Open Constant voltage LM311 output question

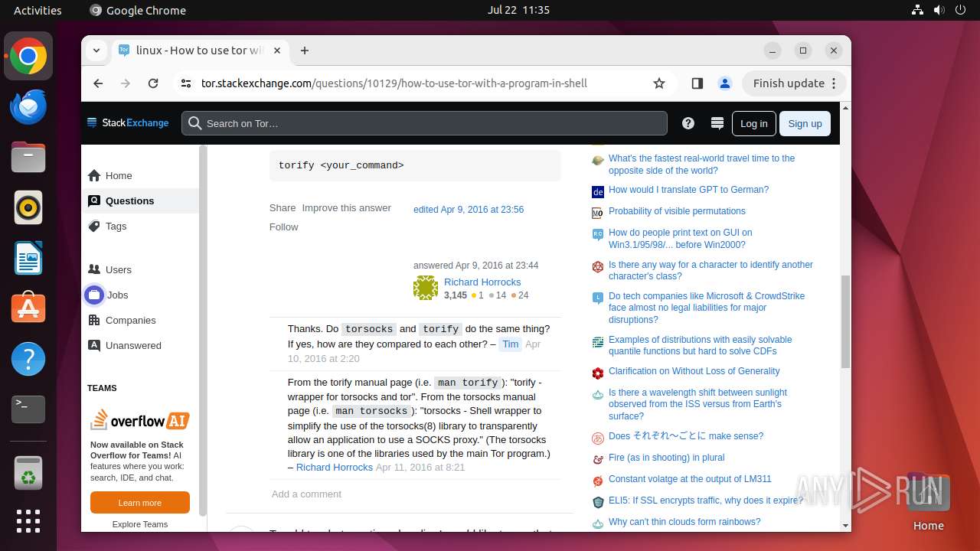pos(690,479)
